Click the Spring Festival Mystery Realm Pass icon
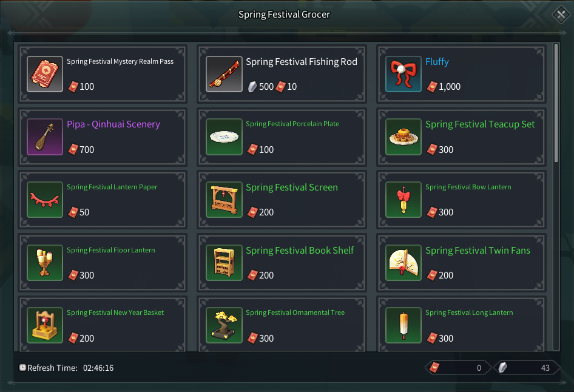Image resolution: width=574 pixels, height=392 pixels. [45, 74]
